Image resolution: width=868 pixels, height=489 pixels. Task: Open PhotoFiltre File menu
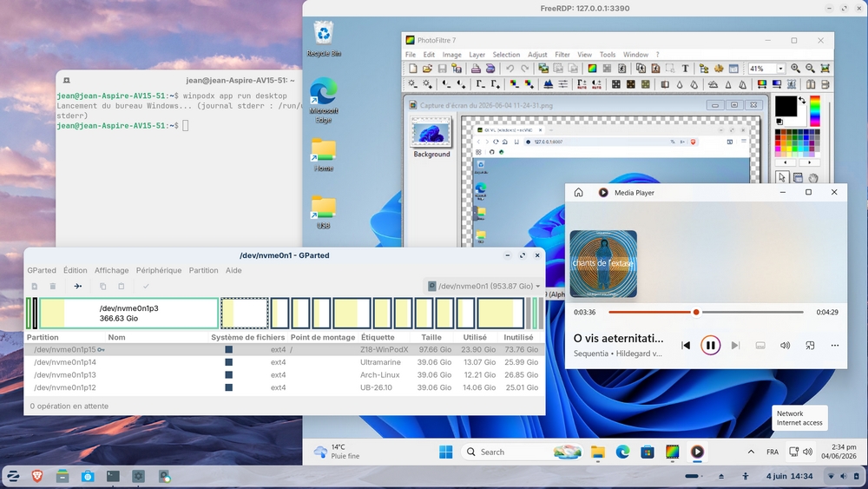411,55
